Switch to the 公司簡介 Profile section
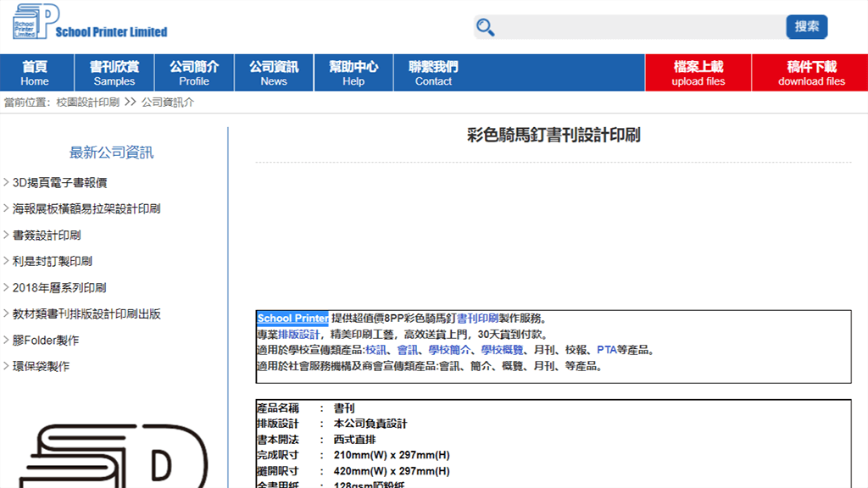Image resolution: width=868 pixels, height=488 pixels. pyautogui.click(x=192, y=72)
